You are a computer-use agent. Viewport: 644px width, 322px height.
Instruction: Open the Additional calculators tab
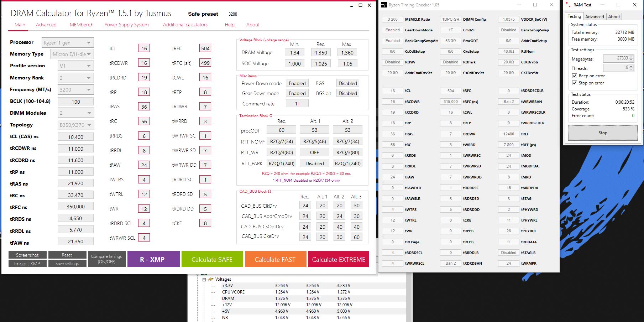(185, 25)
